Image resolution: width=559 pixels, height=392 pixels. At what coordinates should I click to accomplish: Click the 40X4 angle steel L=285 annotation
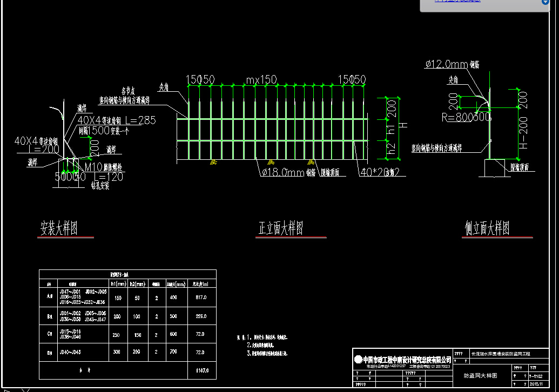[x=116, y=120]
